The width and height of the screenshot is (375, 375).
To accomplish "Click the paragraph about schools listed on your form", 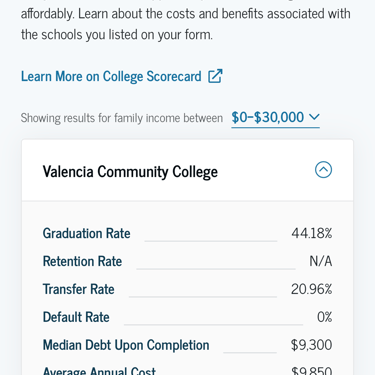I will 186,21.
